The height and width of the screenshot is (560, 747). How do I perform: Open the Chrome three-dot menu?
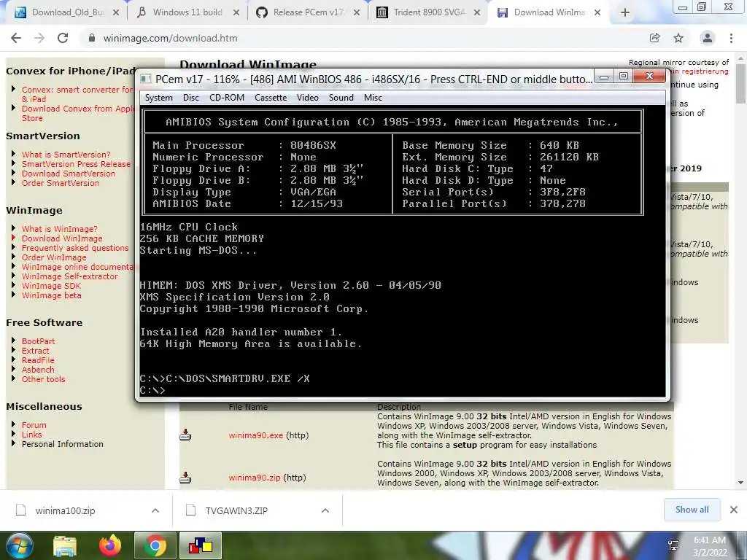[731, 38]
